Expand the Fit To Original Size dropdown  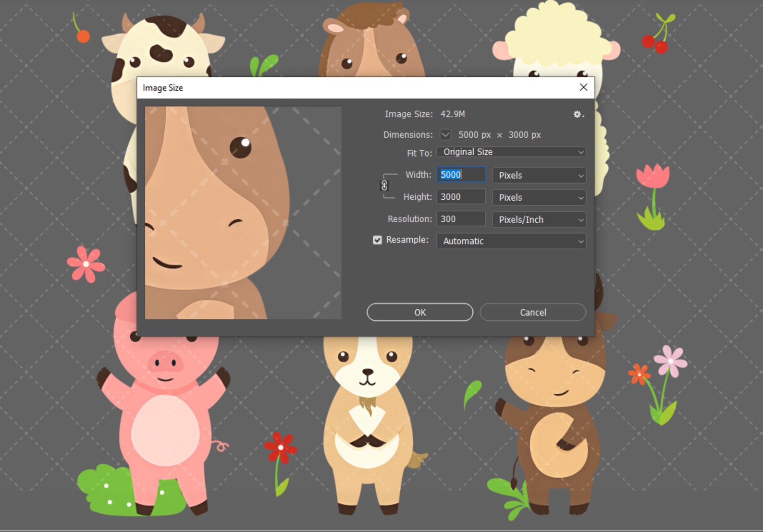511,152
